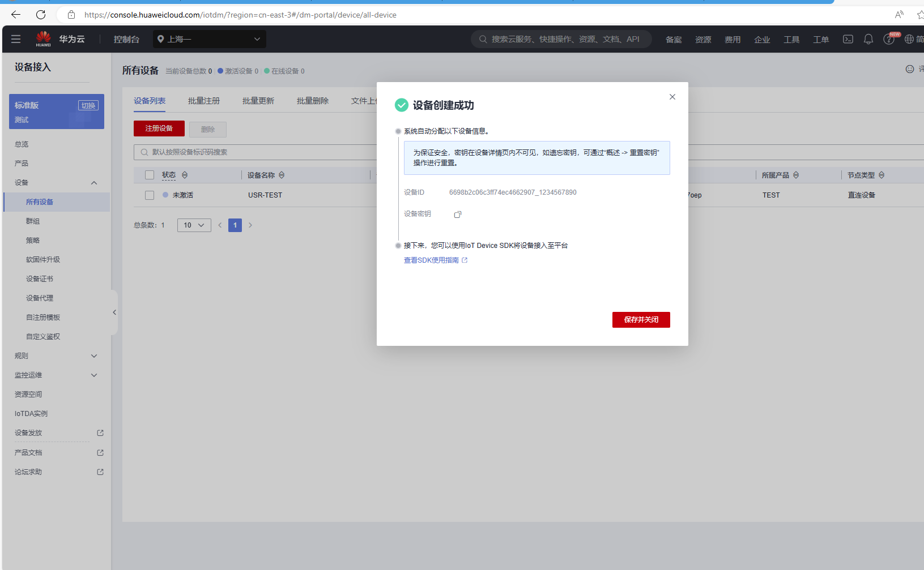Click the 保存并关闭 button

641,320
